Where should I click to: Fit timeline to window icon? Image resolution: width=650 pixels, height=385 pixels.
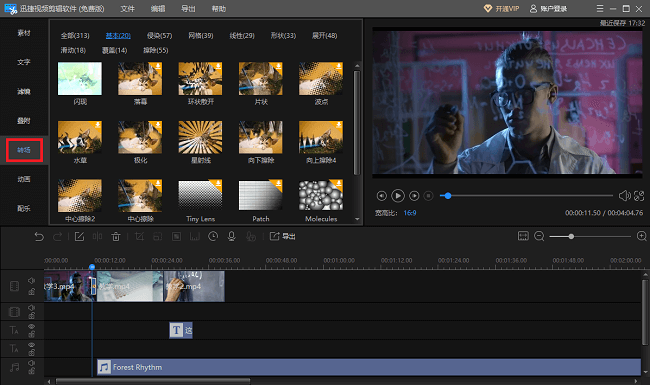point(523,236)
